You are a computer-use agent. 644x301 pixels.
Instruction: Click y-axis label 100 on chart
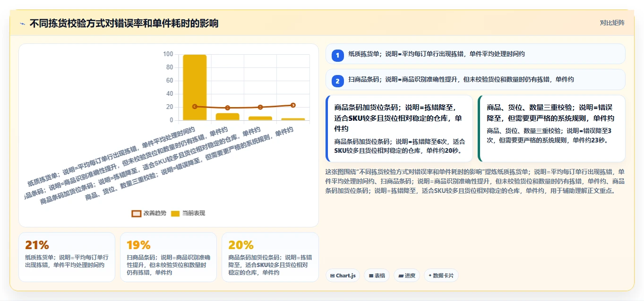pos(168,54)
